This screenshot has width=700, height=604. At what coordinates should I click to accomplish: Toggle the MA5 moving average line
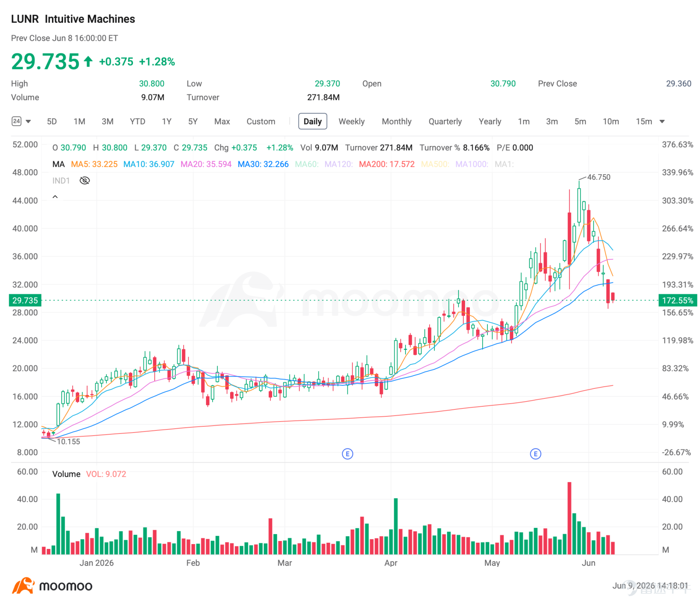point(94,164)
